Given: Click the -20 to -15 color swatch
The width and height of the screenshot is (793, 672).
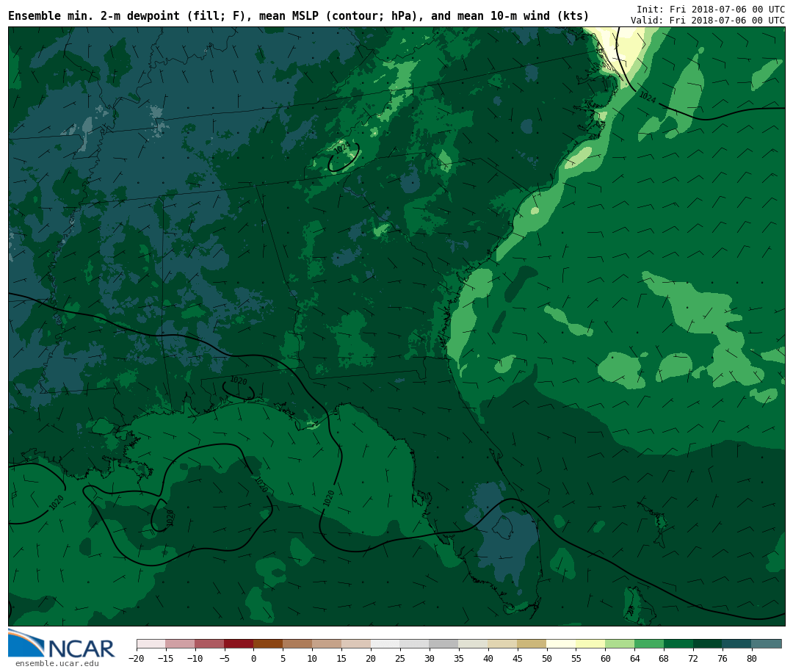Looking at the screenshot, I should pyautogui.click(x=151, y=643).
